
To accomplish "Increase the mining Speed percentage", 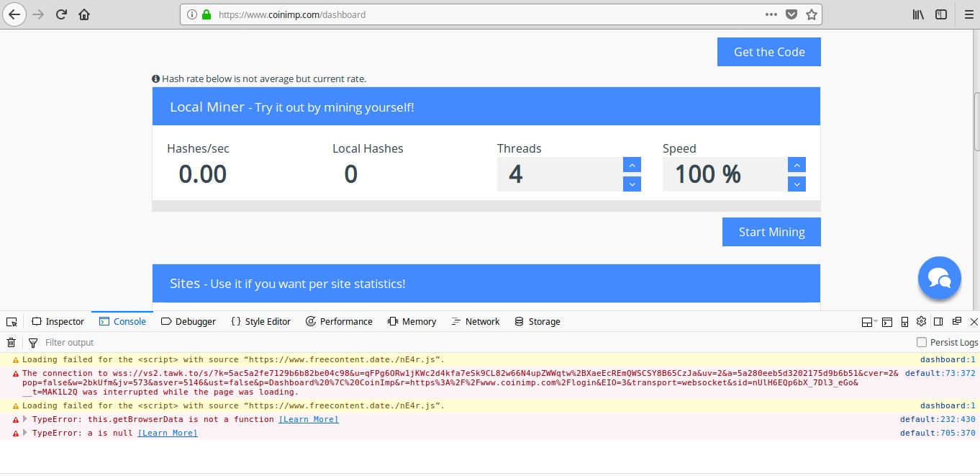I will click(797, 165).
